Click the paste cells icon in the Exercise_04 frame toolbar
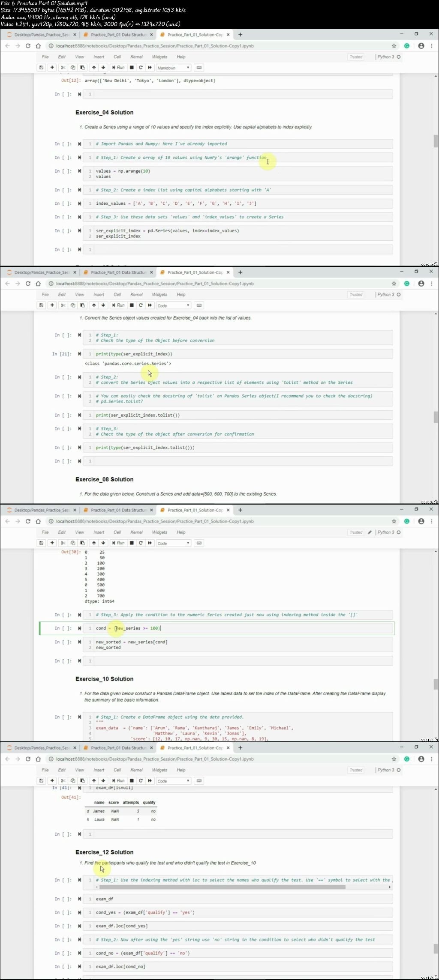 82,68
